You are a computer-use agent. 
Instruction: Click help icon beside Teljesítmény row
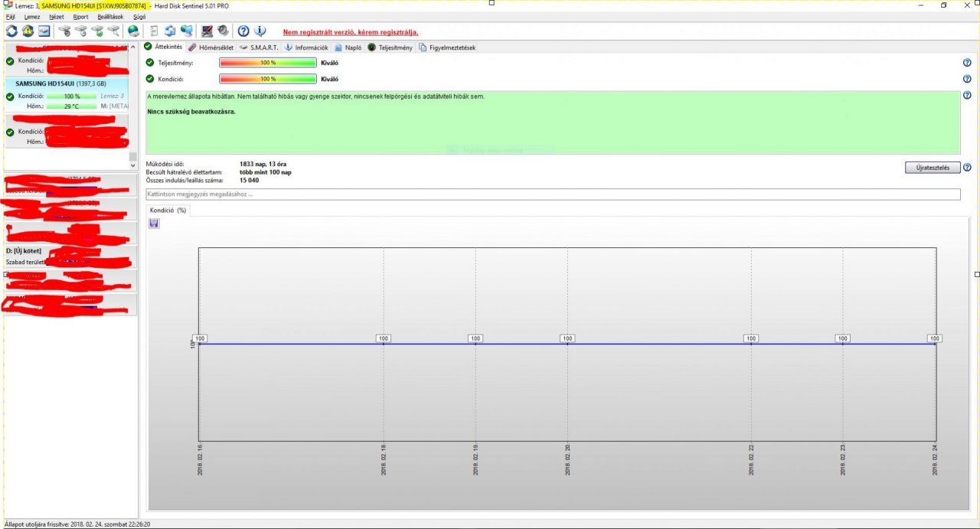point(967,63)
